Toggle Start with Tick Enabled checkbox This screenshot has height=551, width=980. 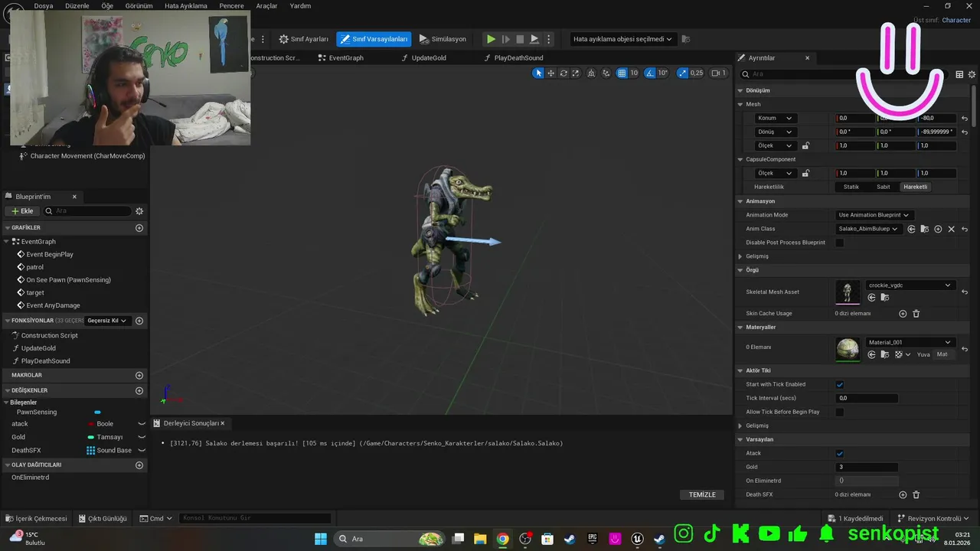tap(840, 384)
